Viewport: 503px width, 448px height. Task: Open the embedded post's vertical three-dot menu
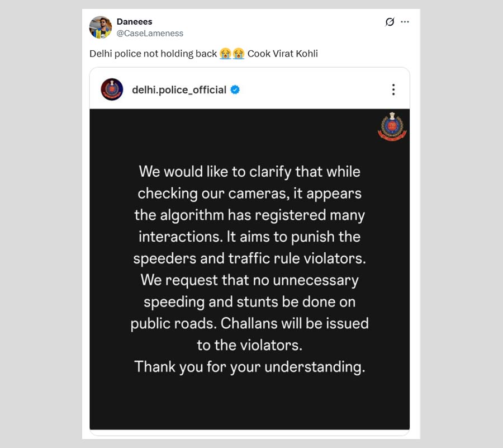(x=393, y=89)
